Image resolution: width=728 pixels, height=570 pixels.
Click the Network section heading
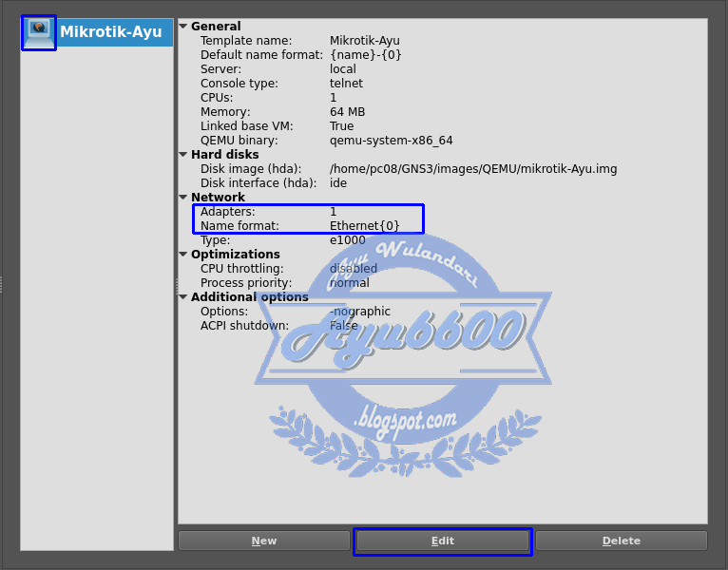[218, 198]
